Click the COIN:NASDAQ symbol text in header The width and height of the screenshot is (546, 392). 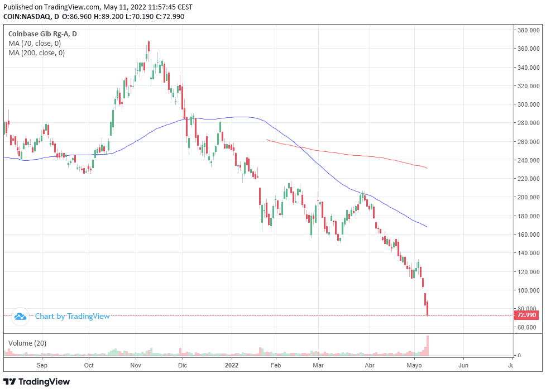point(27,17)
